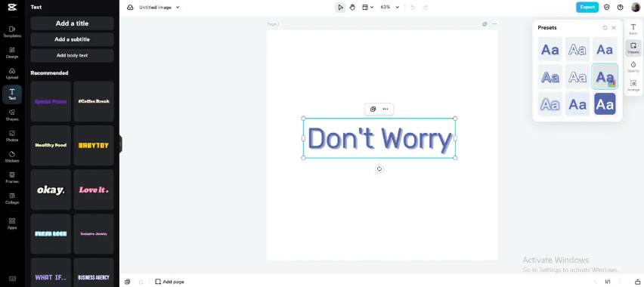Open the Templates sidebar panel

point(12,32)
